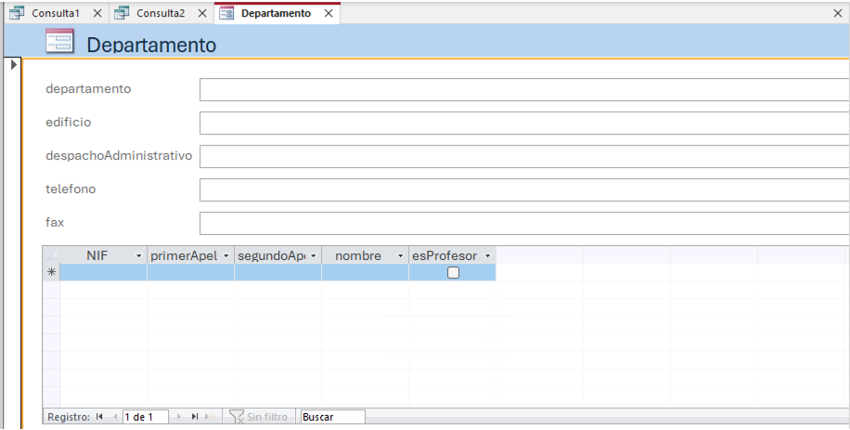Click the fax field label
This screenshot has height=430, width=850.
pos(55,222)
